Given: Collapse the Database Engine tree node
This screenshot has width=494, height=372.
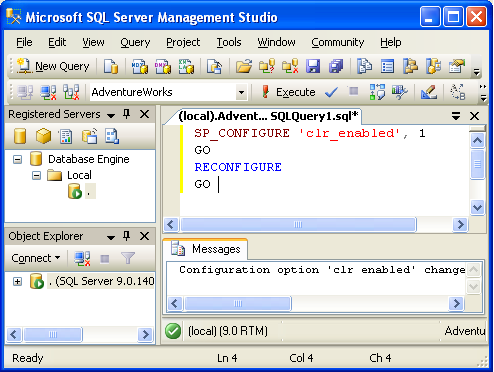Looking at the screenshot, I should pyautogui.click(x=17, y=159).
